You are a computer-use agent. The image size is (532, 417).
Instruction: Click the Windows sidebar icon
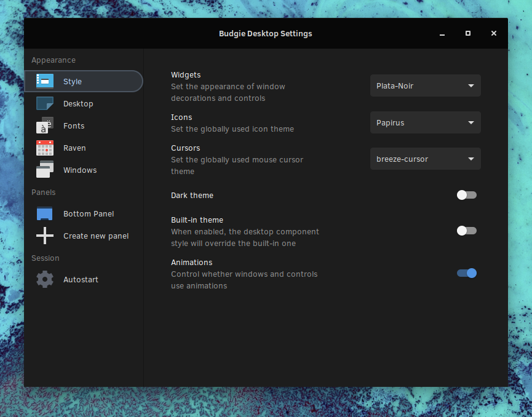click(45, 170)
